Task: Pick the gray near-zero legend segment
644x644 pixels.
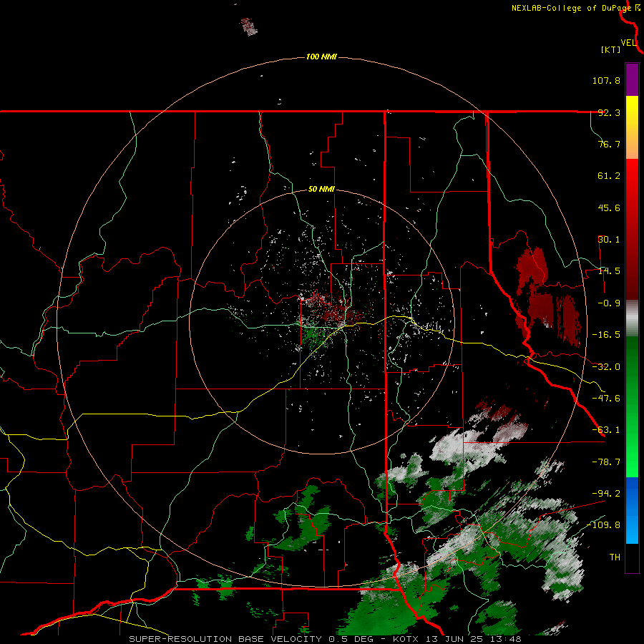Action: [632, 318]
